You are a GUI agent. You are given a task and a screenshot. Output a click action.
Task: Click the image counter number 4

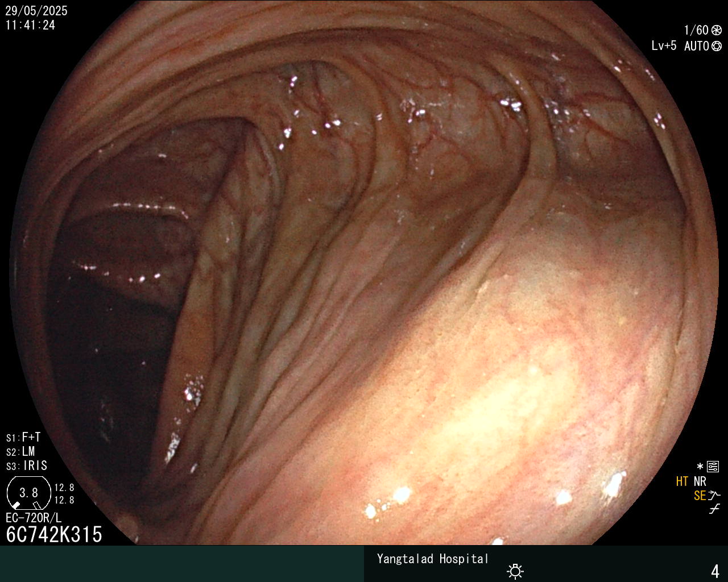(x=715, y=571)
